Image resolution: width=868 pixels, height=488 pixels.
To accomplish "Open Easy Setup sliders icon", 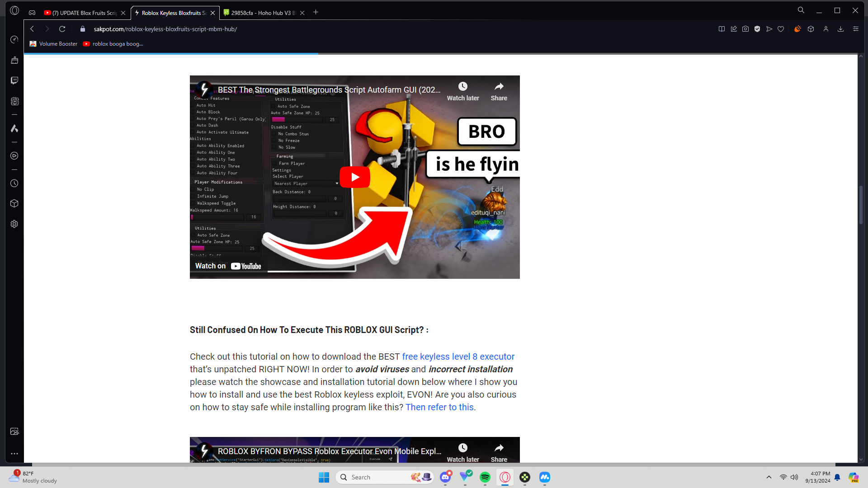I will [x=856, y=29].
